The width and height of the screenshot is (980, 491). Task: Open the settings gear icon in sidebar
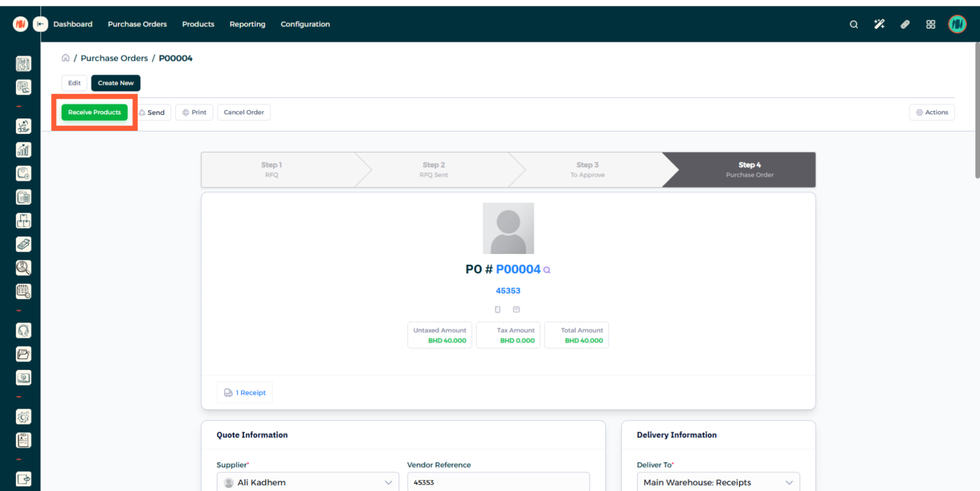pyautogui.click(x=23, y=417)
